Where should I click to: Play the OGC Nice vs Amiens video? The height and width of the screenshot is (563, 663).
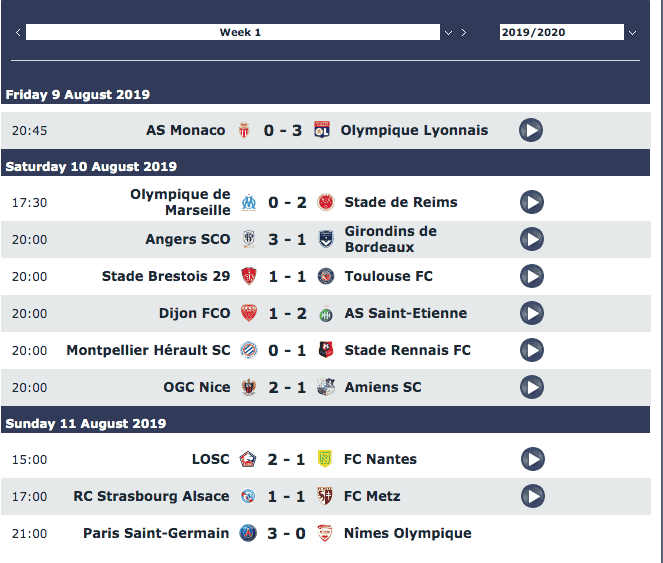[x=531, y=387]
